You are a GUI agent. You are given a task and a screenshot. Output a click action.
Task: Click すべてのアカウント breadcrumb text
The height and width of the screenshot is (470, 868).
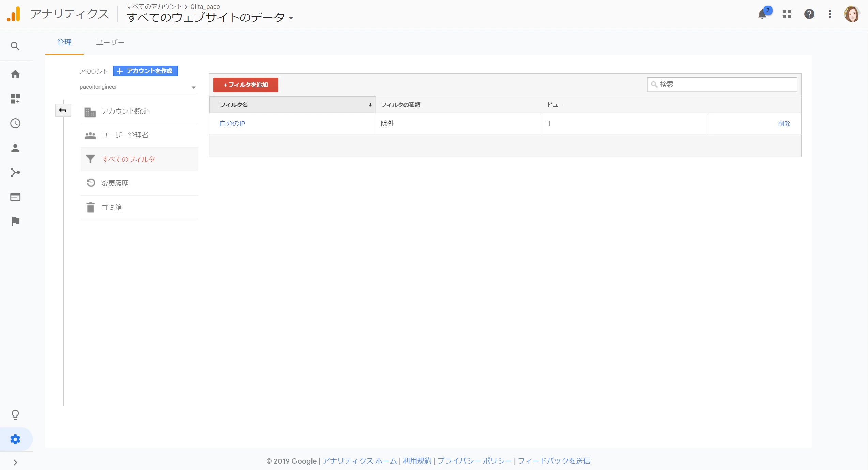coord(154,6)
